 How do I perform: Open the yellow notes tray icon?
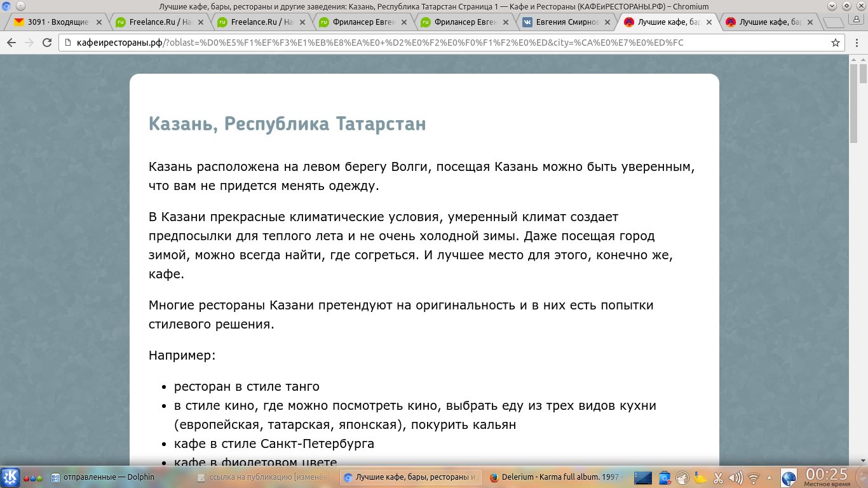click(x=700, y=477)
